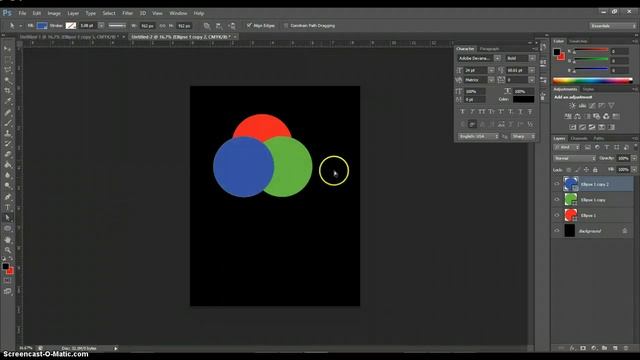640x360 pixels.
Task: Select the Eyedropper tool
Action: point(7,101)
